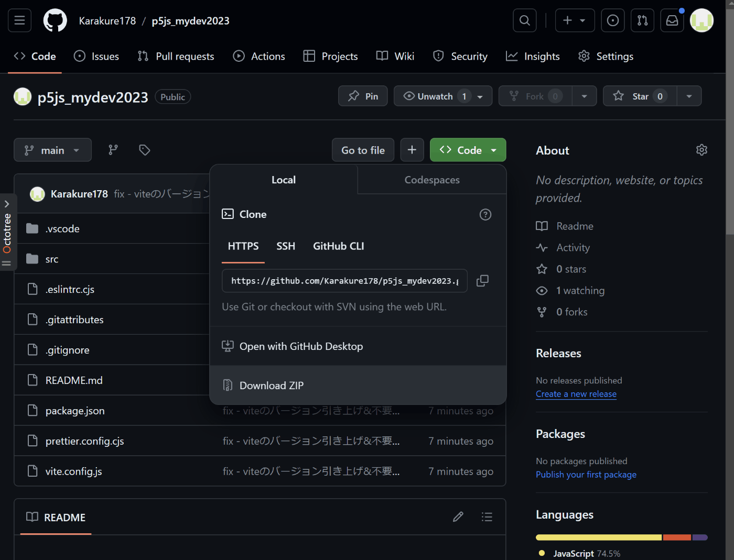Open package.json file
This screenshot has height=560, width=734.
(x=75, y=411)
